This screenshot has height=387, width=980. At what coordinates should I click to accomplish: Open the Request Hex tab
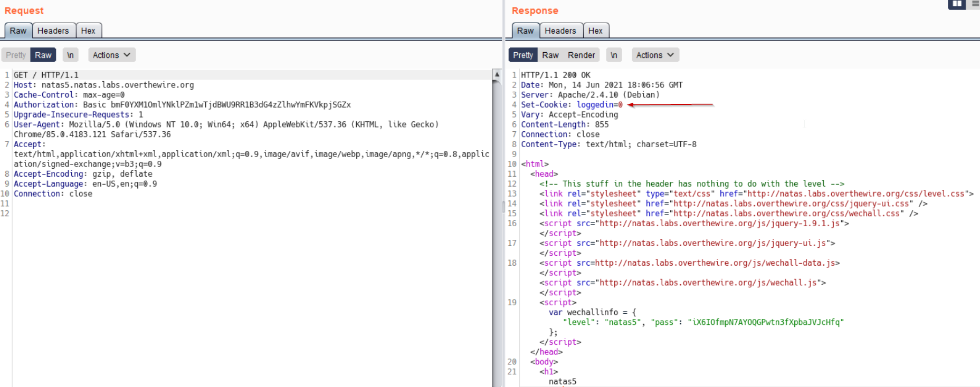coord(88,31)
